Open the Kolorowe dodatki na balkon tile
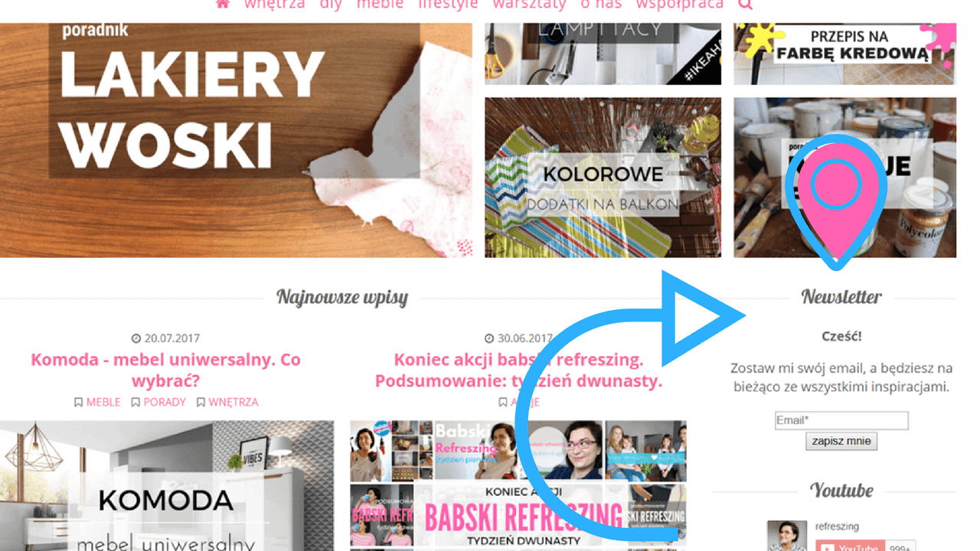The image size is (980, 551). [x=603, y=178]
